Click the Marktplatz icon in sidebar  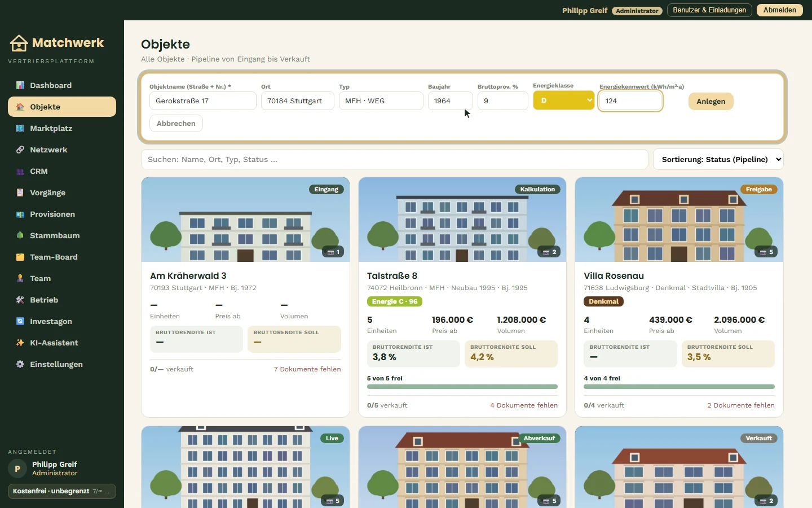tap(20, 128)
